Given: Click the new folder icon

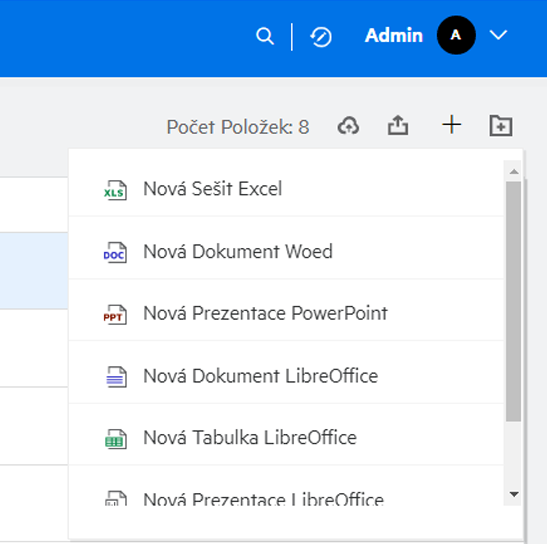Looking at the screenshot, I should [501, 125].
